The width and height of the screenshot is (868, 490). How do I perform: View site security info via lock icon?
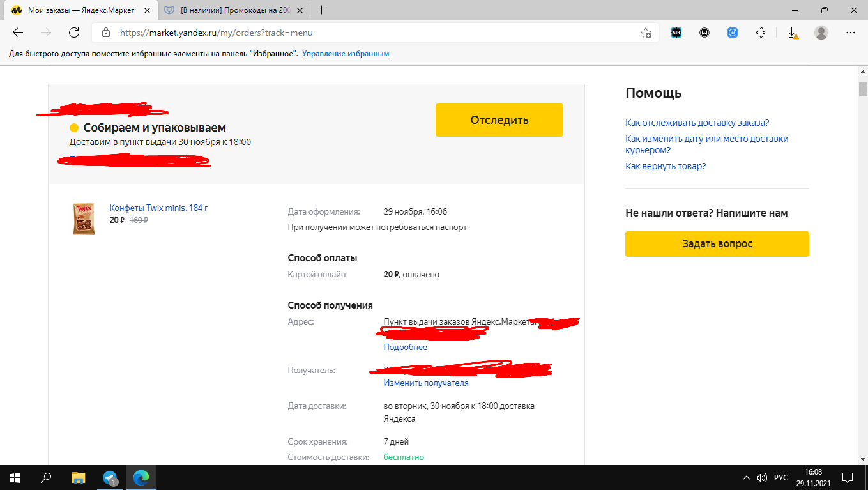tap(106, 33)
